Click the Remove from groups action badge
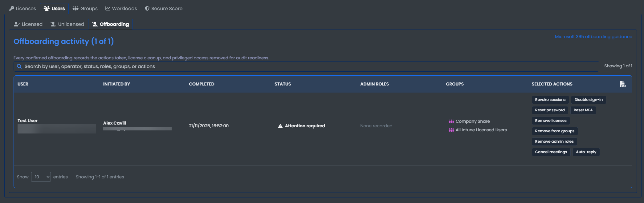This screenshot has width=644, height=203. coord(555,131)
